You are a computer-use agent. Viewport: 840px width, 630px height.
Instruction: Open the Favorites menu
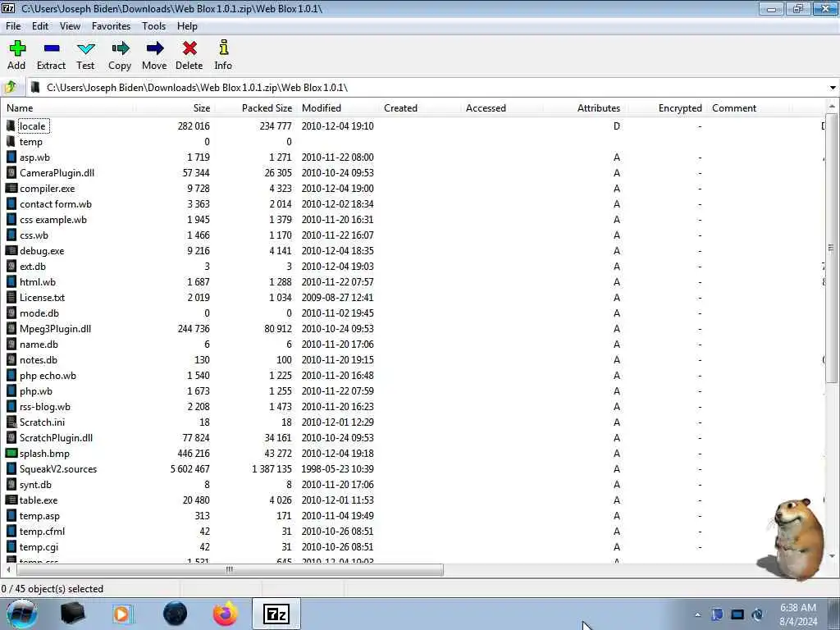tap(111, 26)
